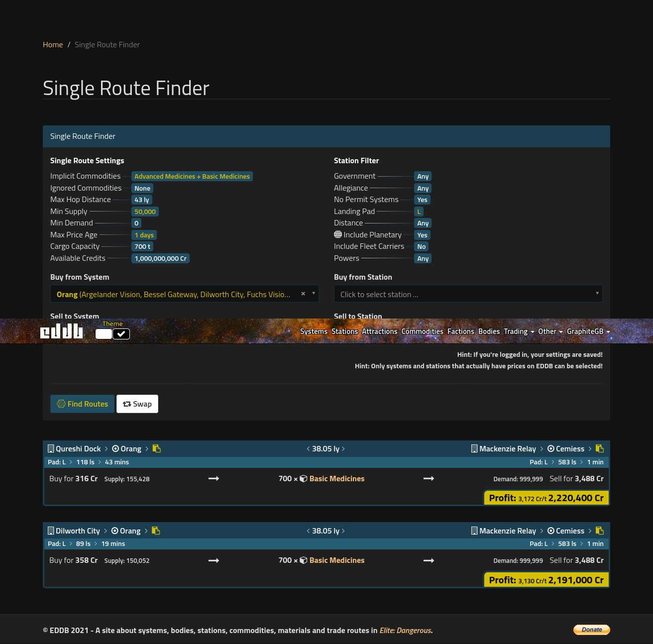Expand the Buy from System dropdown arrow

coord(314,294)
